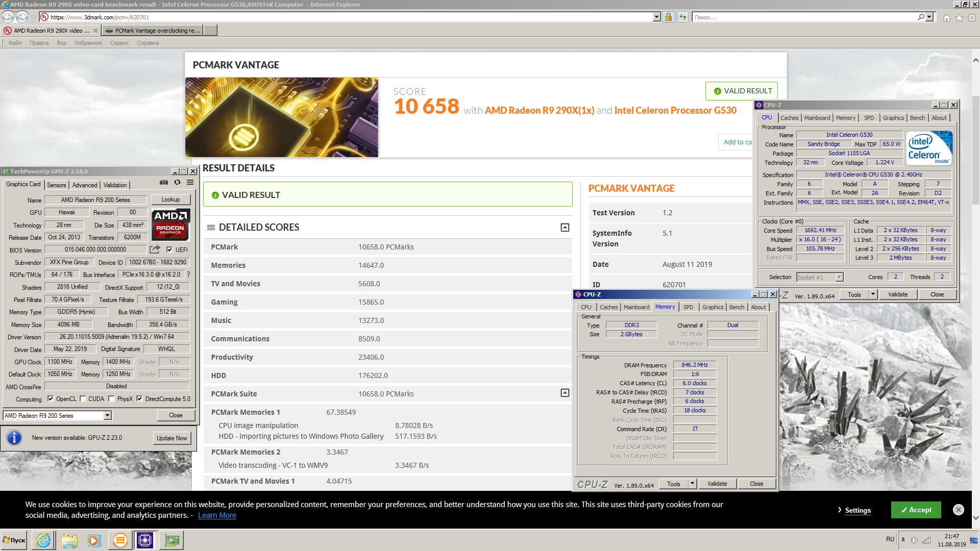This screenshot has width=980, height=551.
Task: Toggle the CUDA checkbox in GPU-Z
Action: 83,399
